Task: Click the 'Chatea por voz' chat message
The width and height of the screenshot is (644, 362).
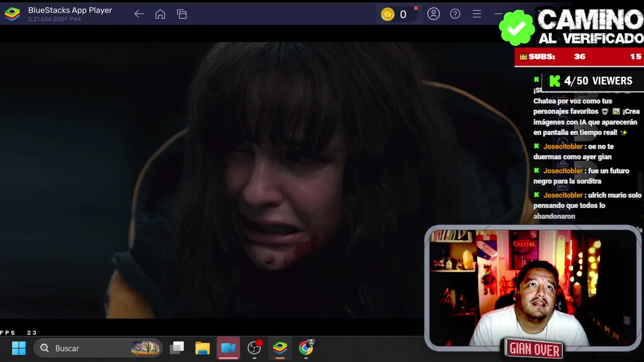Action: pos(586,117)
